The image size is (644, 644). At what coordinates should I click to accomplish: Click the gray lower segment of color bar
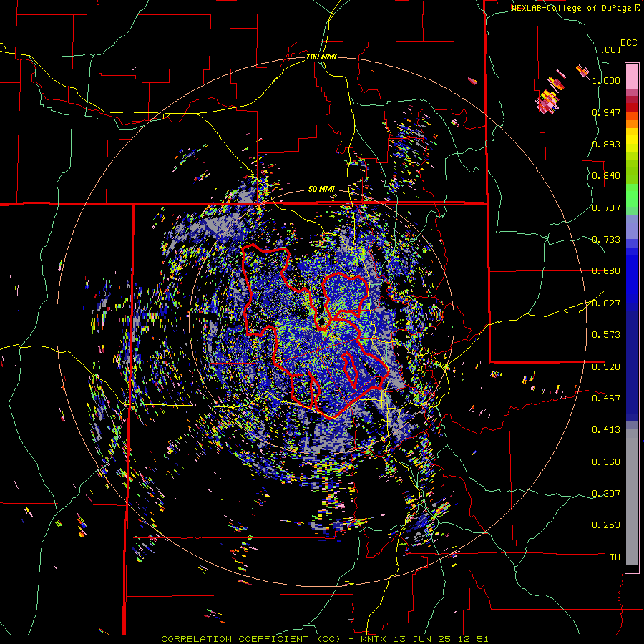632,497
